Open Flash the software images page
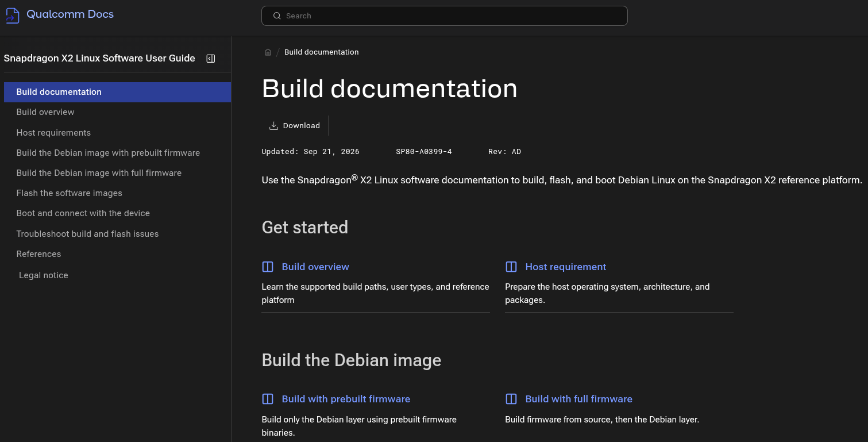 [x=70, y=193]
